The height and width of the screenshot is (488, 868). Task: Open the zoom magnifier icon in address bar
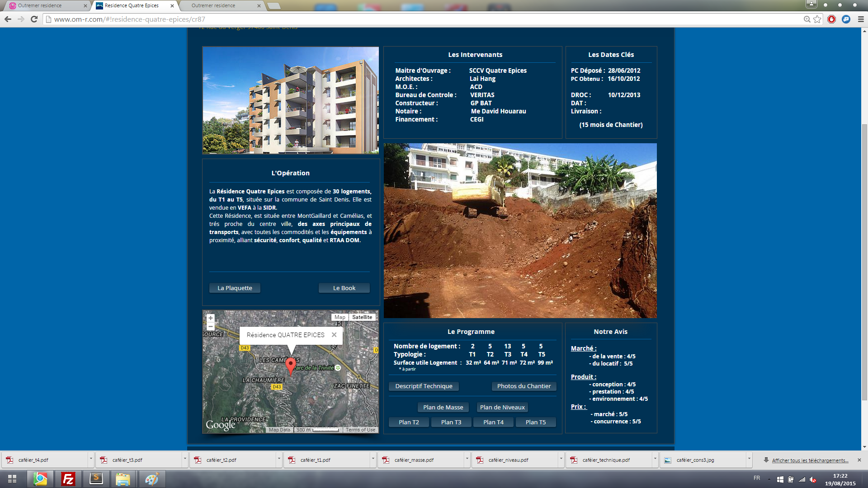point(807,19)
